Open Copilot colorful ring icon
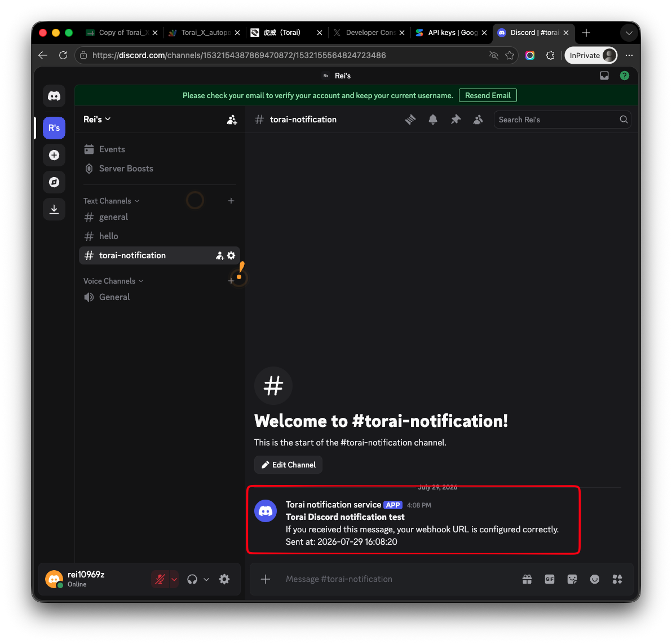Image resolution: width=672 pixels, height=644 pixels. pos(530,55)
